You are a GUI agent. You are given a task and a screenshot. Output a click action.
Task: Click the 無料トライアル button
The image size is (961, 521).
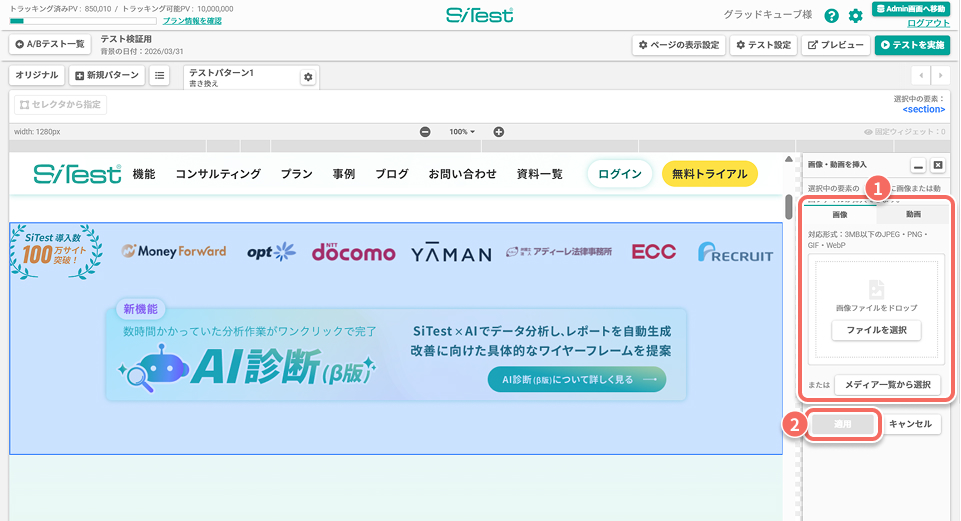pyautogui.click(x=710, y=174)
